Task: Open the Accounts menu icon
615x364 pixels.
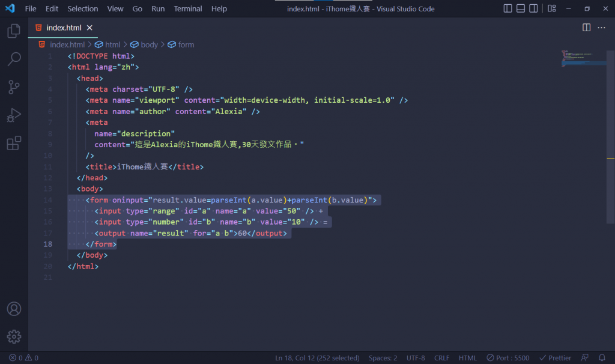Action: point(14,309)
